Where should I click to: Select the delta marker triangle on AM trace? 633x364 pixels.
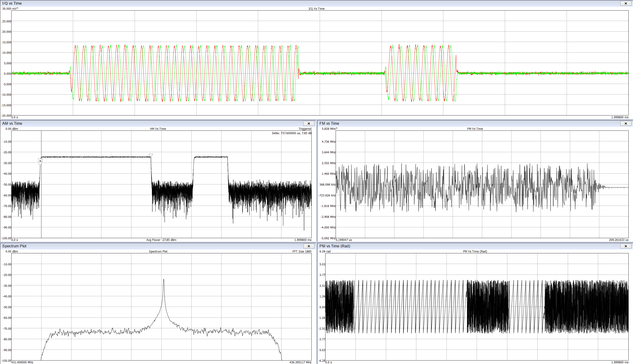coord(151,155)
